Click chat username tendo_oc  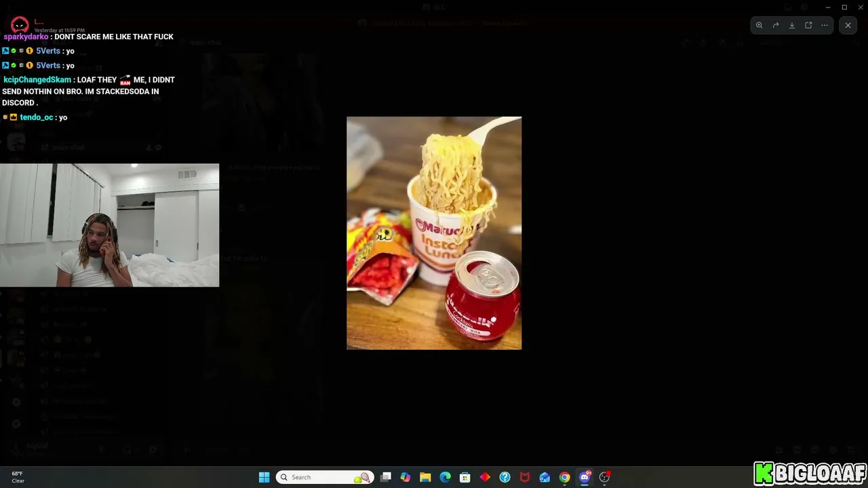click(x=37, y=117)
